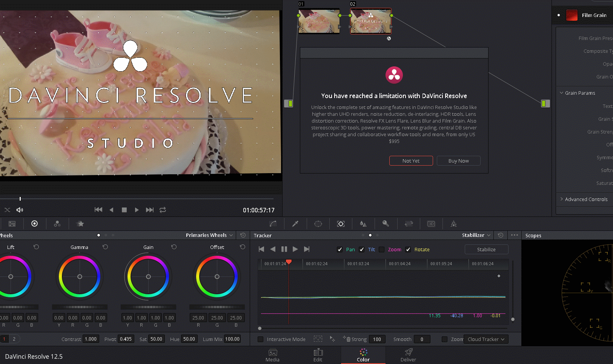
Task: Open the Data Burn-In palette icon
Action: 453,224
